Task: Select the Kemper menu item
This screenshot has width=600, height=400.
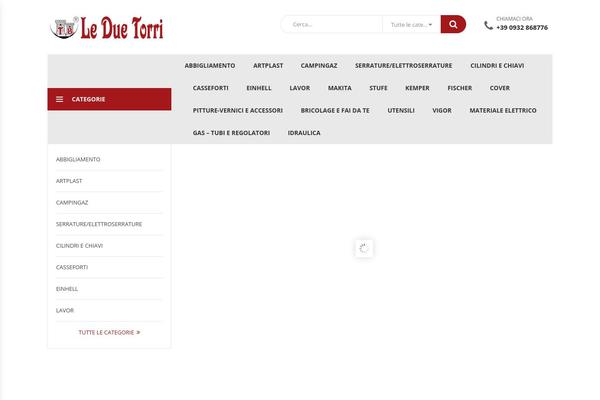Action: coord(417,88)
